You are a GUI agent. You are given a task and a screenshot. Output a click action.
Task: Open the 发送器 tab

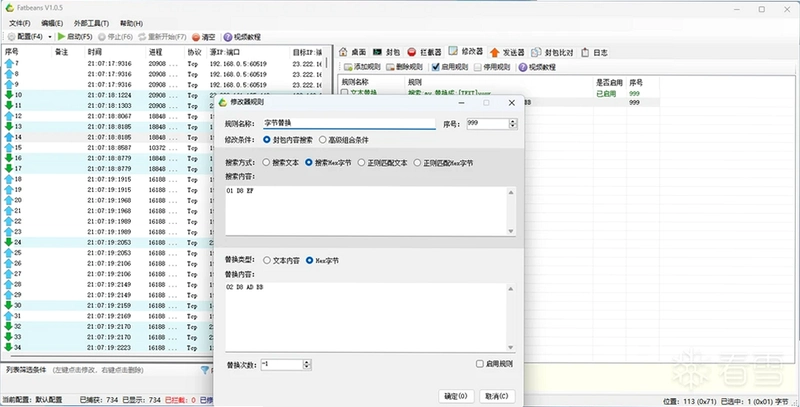pyautogui.click(x=507, y=53)
